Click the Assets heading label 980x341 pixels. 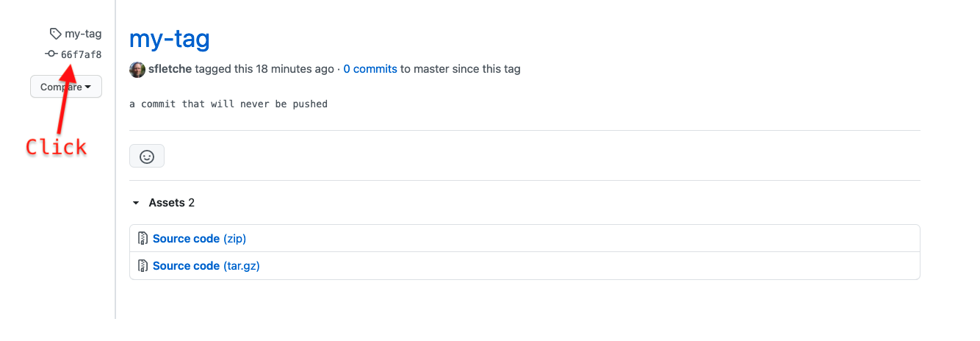click(x=167, y=203)
